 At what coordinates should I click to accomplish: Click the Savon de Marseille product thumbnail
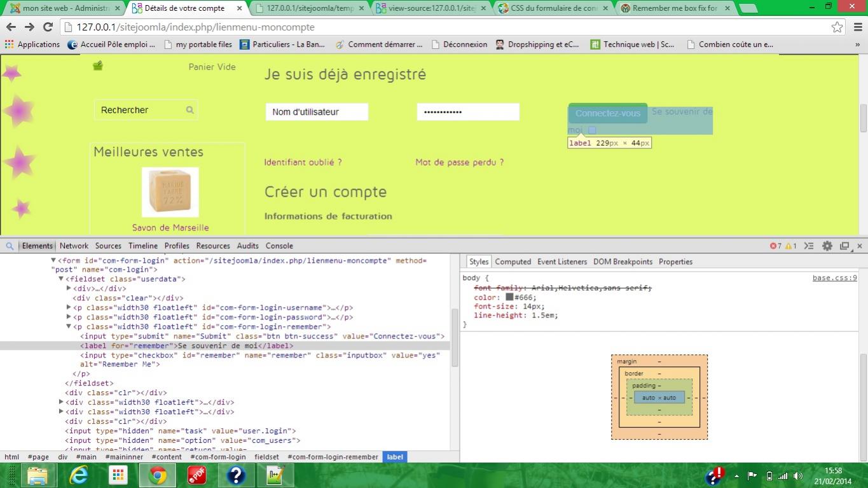tap(170, 193)
